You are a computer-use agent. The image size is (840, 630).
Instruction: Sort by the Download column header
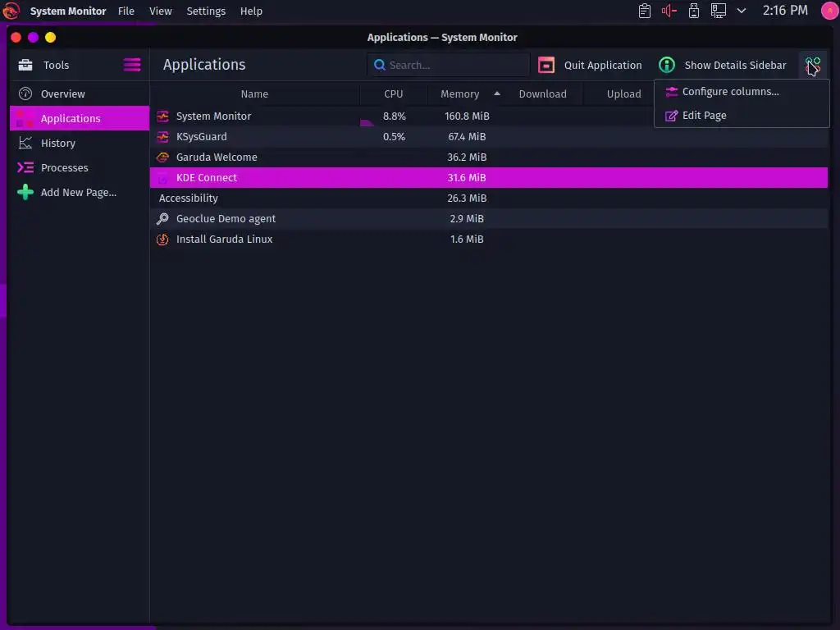point(543,94)
